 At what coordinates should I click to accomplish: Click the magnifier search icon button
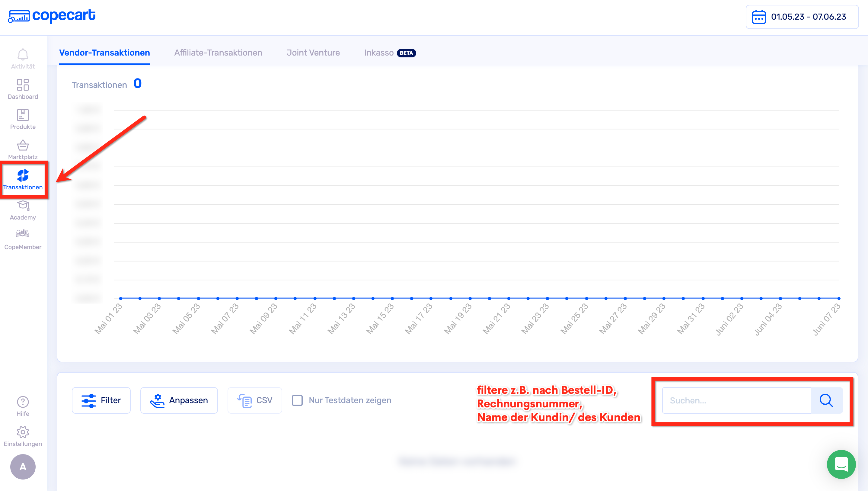coord(826,400)
